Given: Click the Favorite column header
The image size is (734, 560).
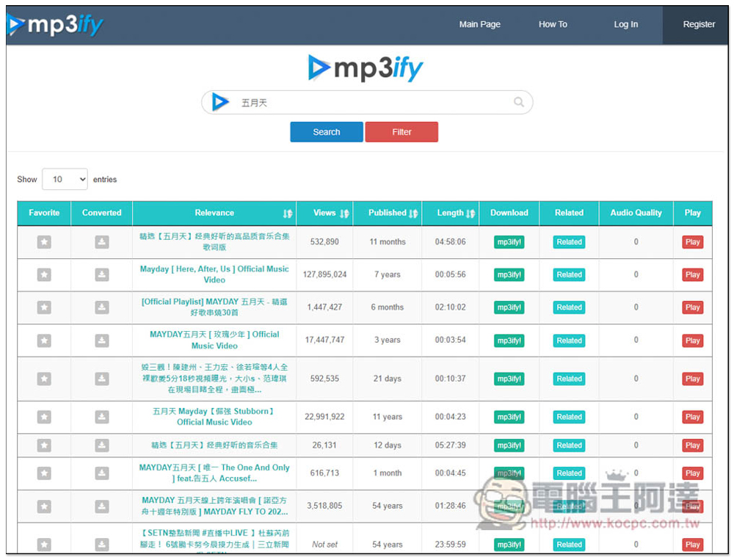Looking at the screenshot, I should (x=44, y=213).
